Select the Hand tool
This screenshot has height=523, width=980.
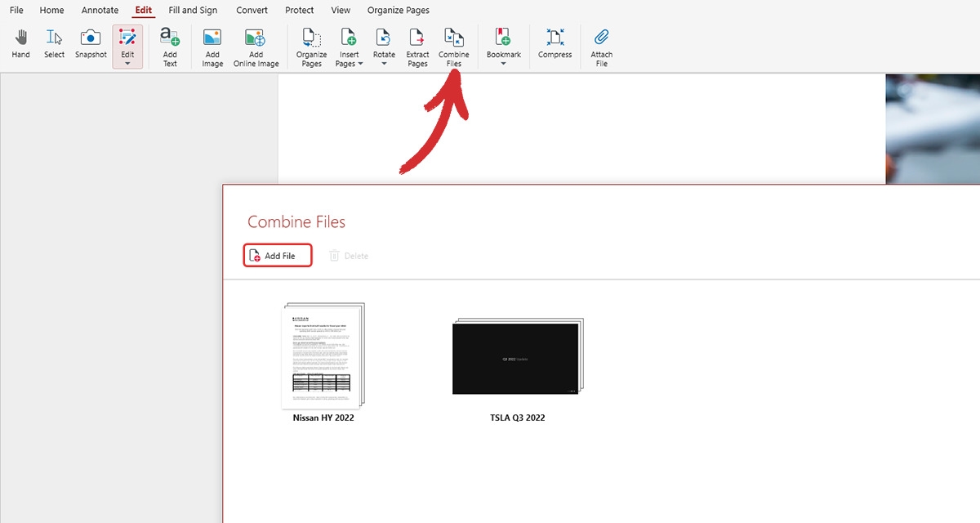(21, 44)
